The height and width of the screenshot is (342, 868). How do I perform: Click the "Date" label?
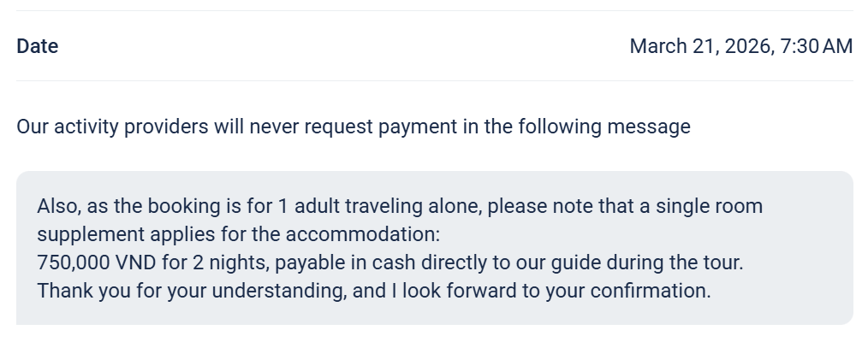[38, 46]
